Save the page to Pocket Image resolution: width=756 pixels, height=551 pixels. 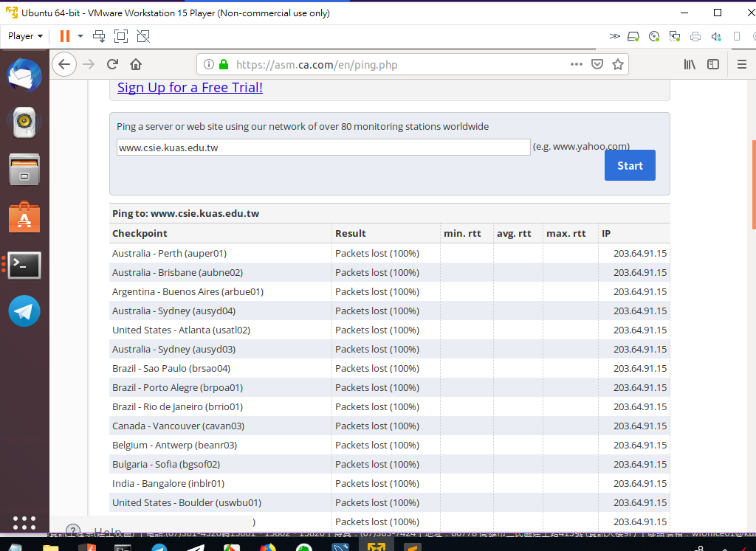597,64
